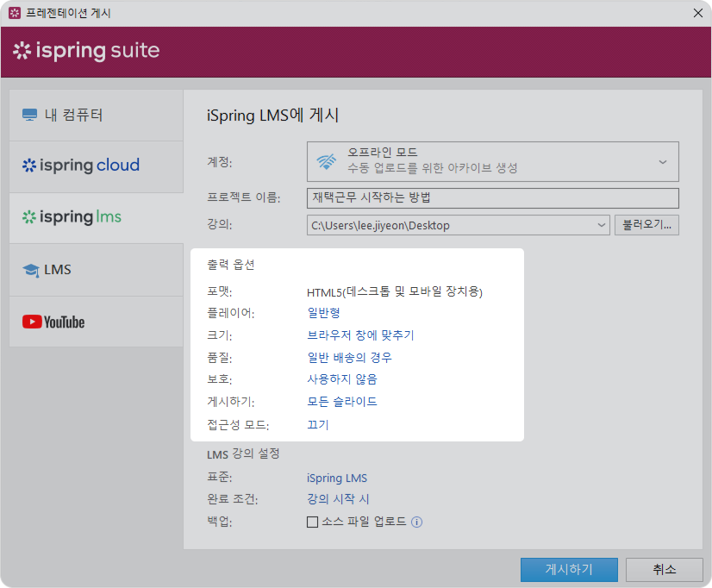
Task: Click the graduation cap LMS icon
Action: 31,271
